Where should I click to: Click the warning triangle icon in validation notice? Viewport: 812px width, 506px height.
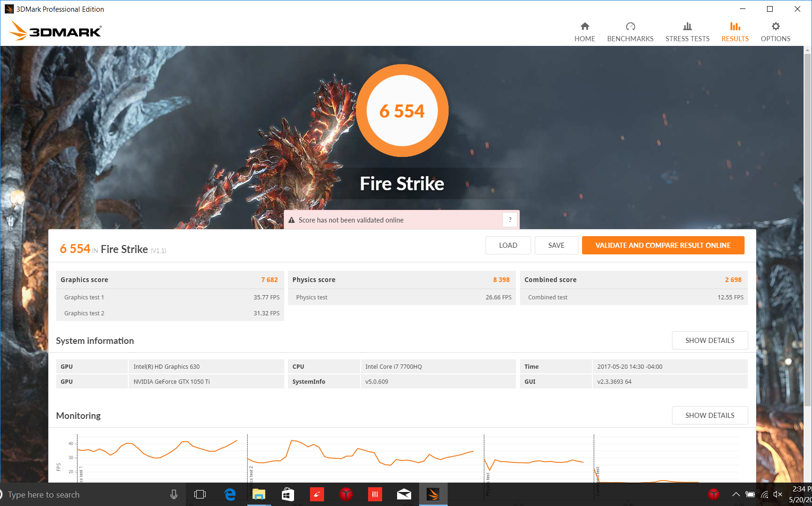pos(291,220)
